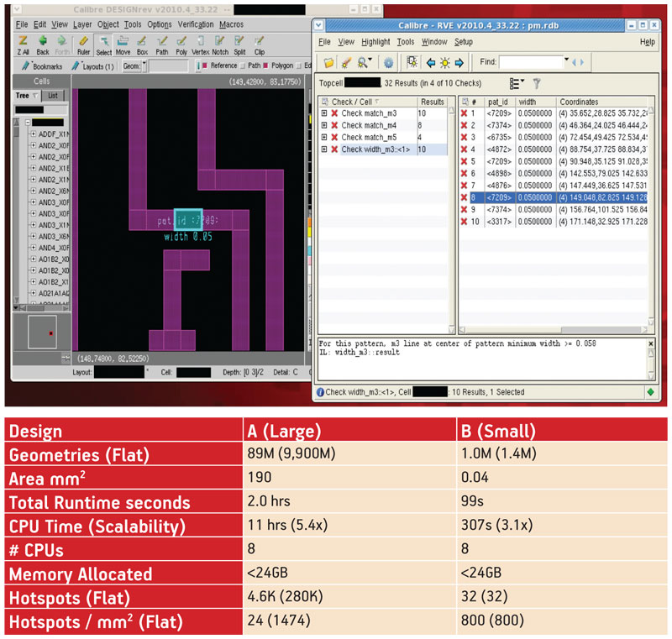Screen dimensions: 672x639
Task: Select result row 8 with pat_id <7209>
Action: tap(554, 197)
